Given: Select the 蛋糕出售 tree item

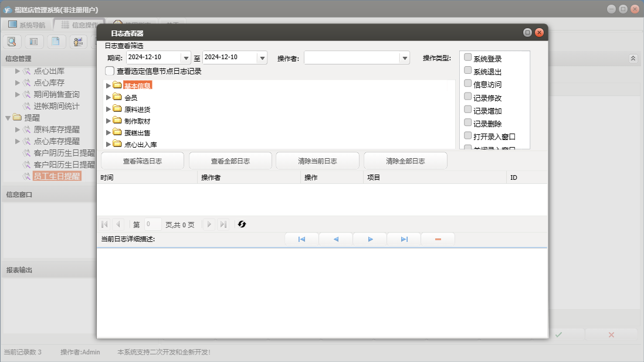Looking at the screenshot, I should [x=137, y=132].
